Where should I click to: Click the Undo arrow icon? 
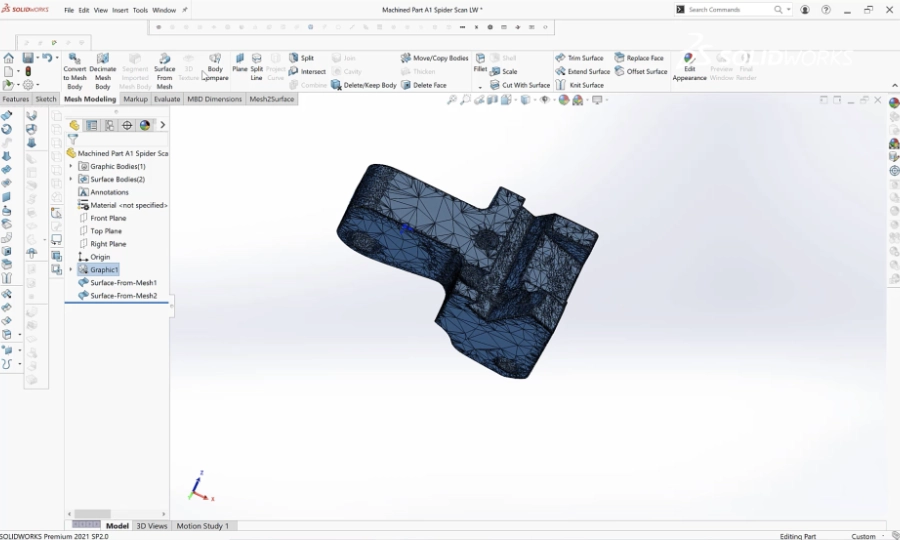coord(47,58)
